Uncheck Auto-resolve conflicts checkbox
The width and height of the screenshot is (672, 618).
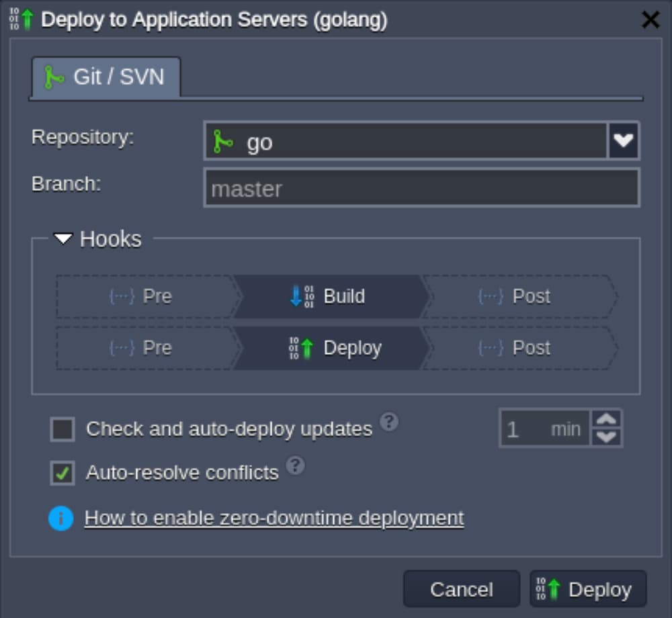tap(62, 473)
